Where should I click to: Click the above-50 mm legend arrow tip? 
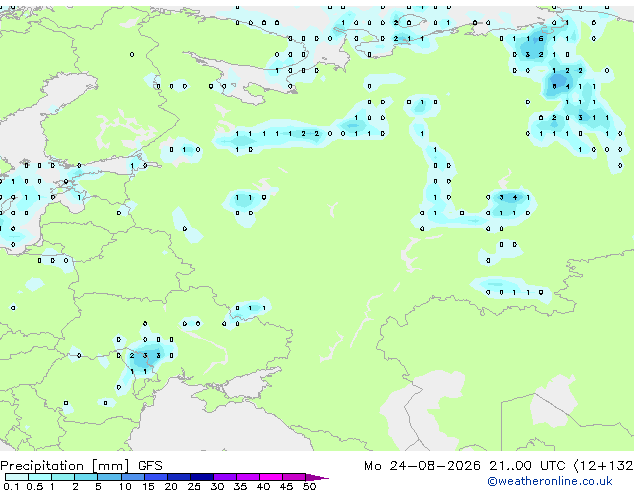[317, 478]
